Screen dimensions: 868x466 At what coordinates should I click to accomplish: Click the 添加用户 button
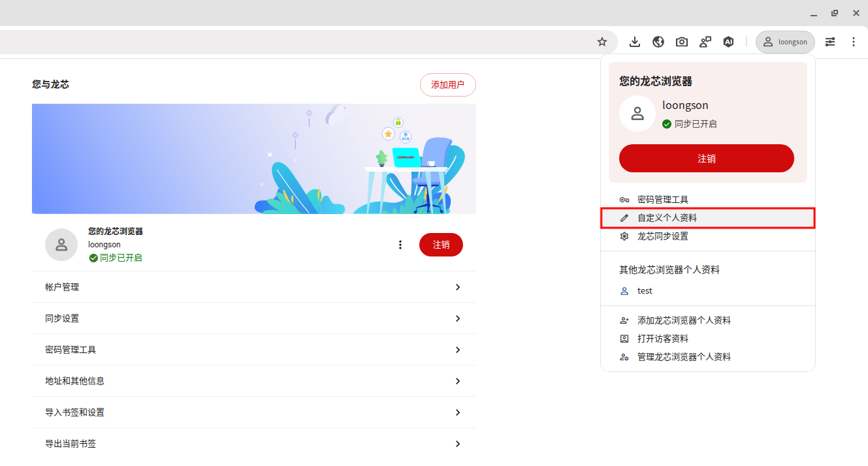point(447,85)
